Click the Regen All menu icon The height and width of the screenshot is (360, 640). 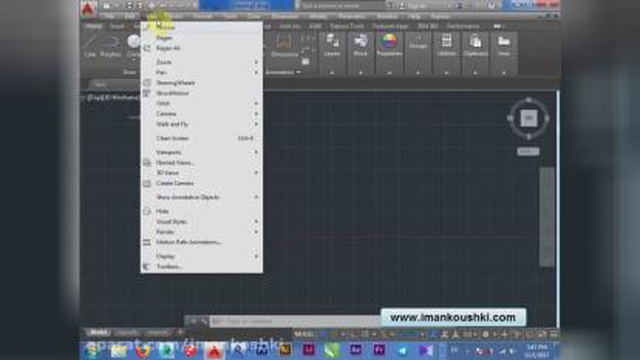[x=147, y=48]
